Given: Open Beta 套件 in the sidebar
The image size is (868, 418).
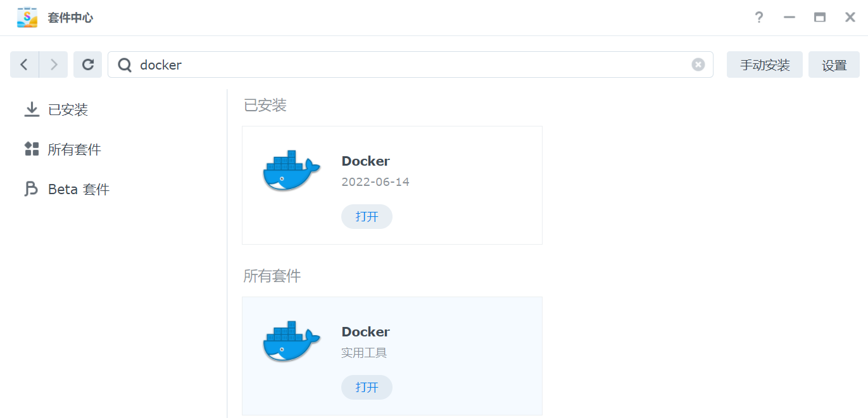Looking at the screenshot, I should [78, 190].
